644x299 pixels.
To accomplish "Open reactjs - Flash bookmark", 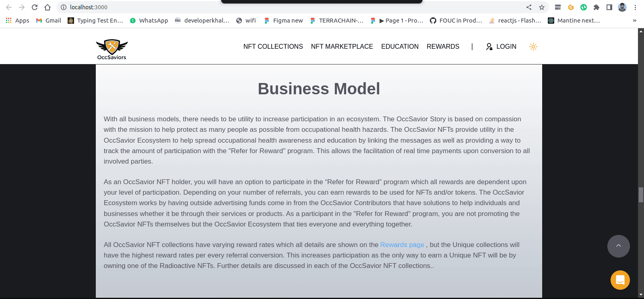I will (x=515, y=21).
